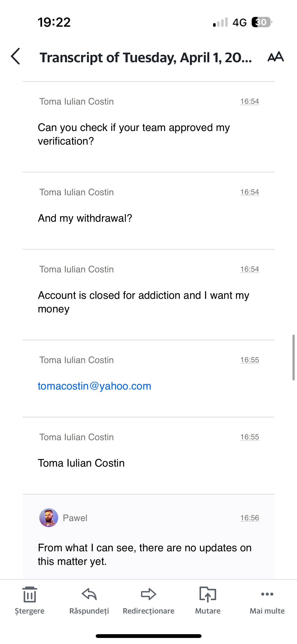Tap the truncated Transcript email title

coord(146,57)
